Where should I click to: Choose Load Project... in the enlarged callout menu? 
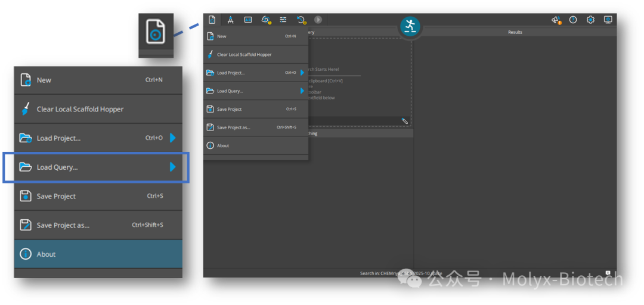98,138
